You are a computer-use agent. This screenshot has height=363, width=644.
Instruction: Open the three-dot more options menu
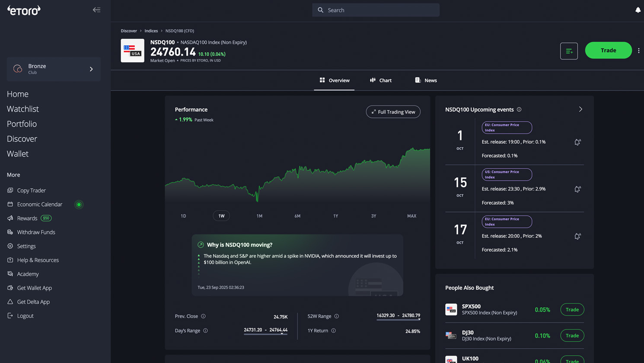coord(638,51)
